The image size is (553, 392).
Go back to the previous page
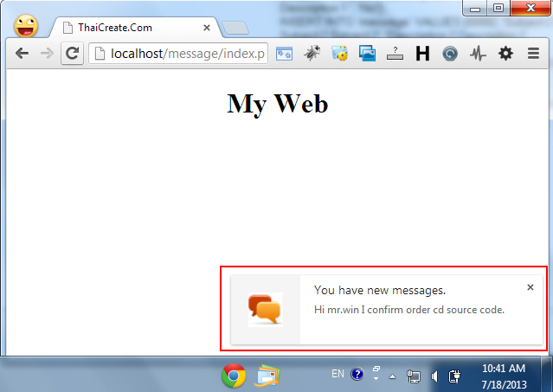22,54
